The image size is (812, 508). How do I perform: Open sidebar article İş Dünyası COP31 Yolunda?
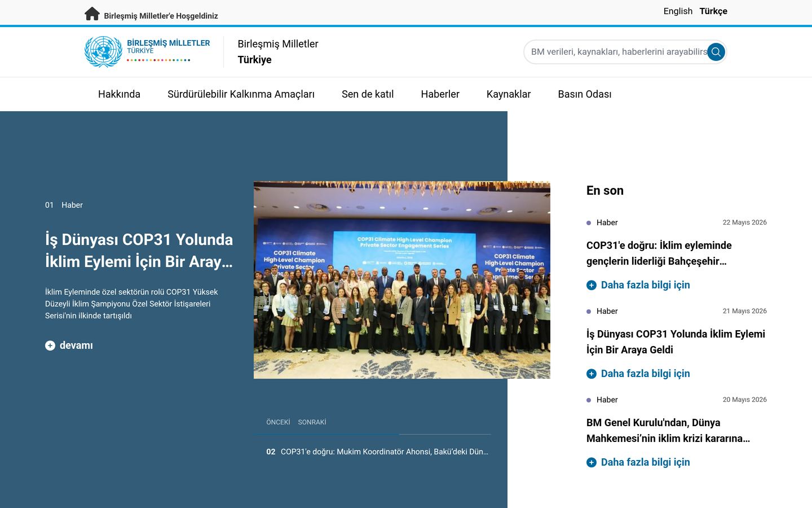pos(676,342)
